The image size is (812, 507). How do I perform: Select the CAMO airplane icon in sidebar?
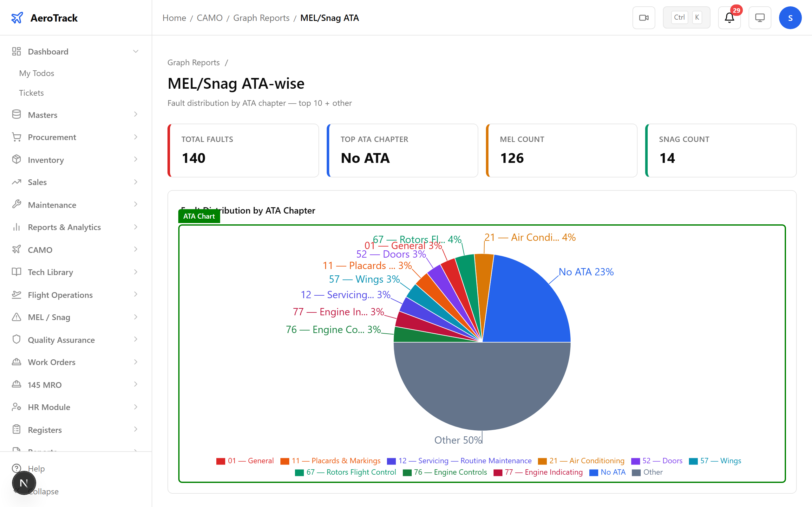[x=16, y=249]
